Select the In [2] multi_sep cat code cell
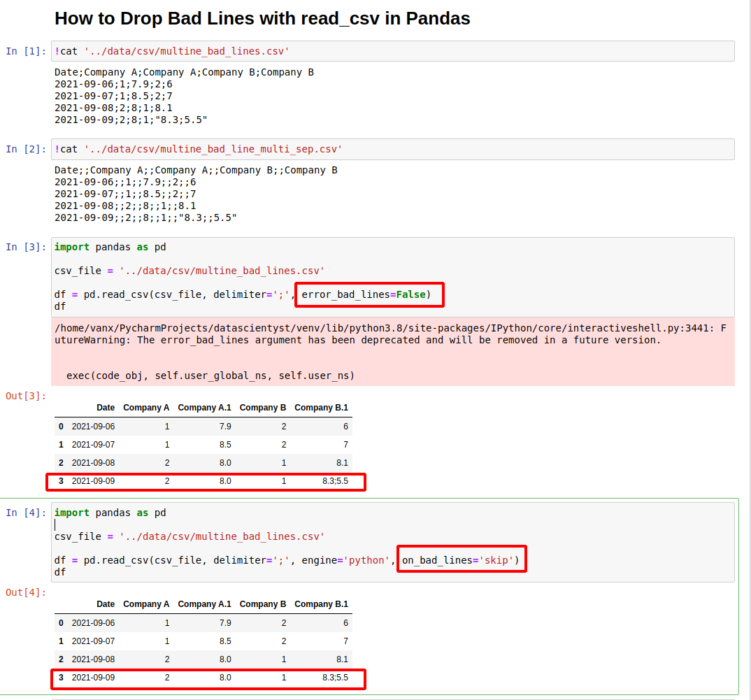Screen dimensions: 751x700 click(x=392, y=149)
